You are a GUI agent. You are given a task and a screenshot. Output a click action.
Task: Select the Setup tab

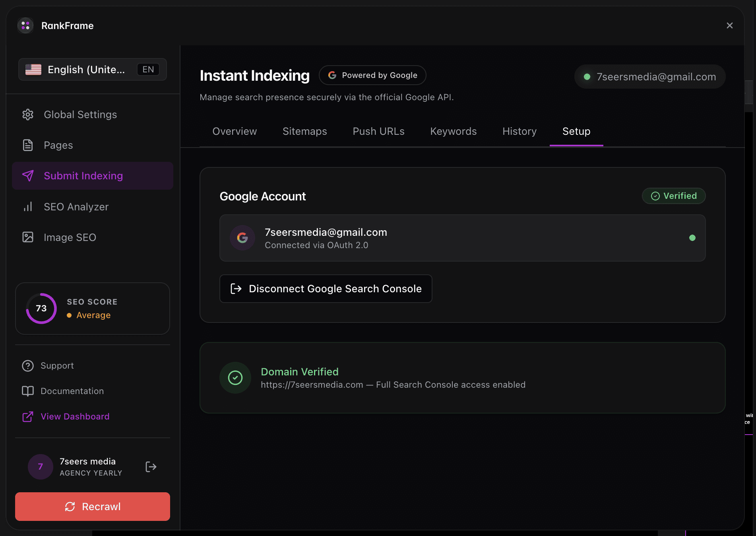coord(576,131)
